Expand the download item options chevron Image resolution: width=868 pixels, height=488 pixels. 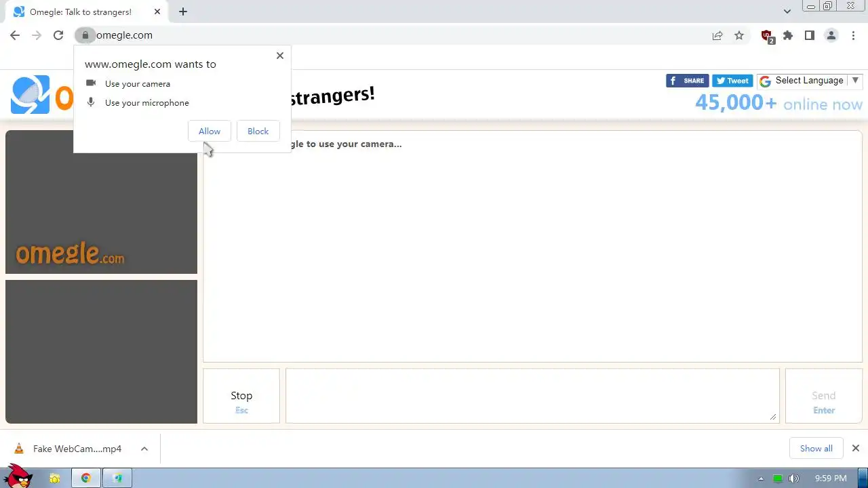(144, 449)
